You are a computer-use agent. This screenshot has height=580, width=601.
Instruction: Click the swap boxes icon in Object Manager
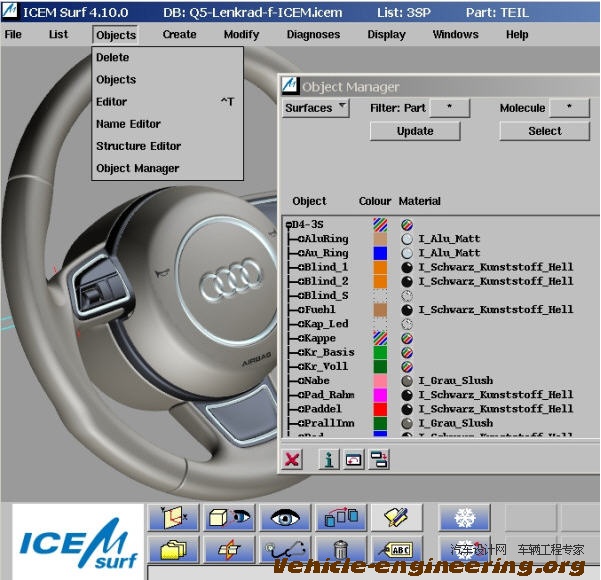(379, 459)
